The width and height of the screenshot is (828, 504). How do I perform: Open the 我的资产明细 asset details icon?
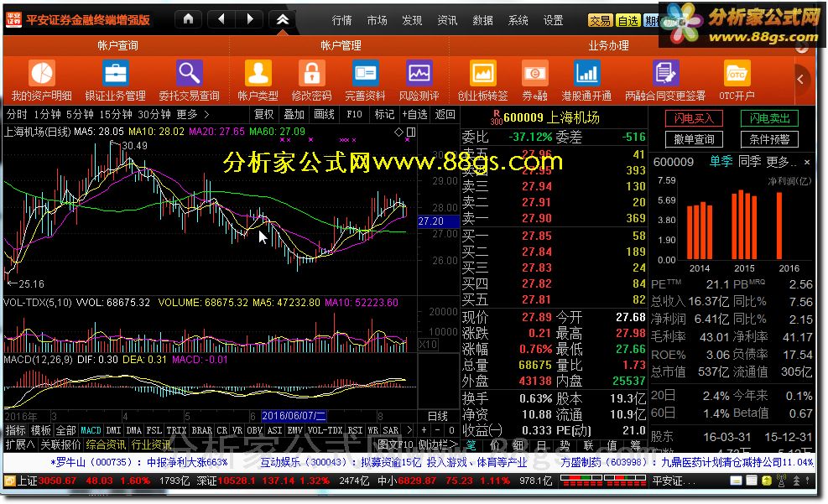point(42,73)
